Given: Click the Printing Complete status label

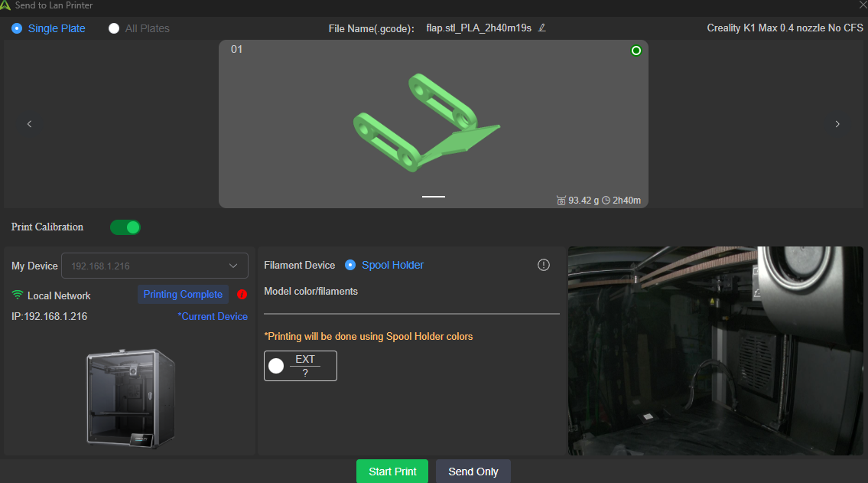Looking at the screenshot, I should (183, 295).
